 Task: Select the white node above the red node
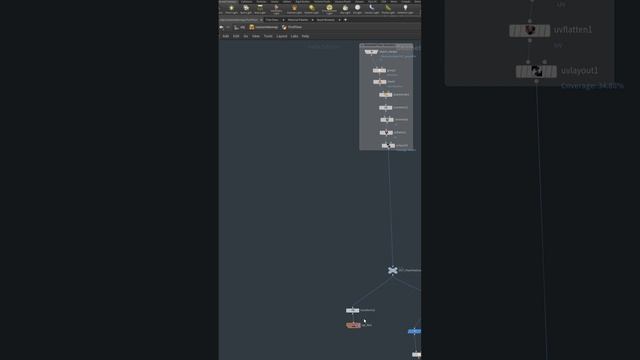[353, 310]
